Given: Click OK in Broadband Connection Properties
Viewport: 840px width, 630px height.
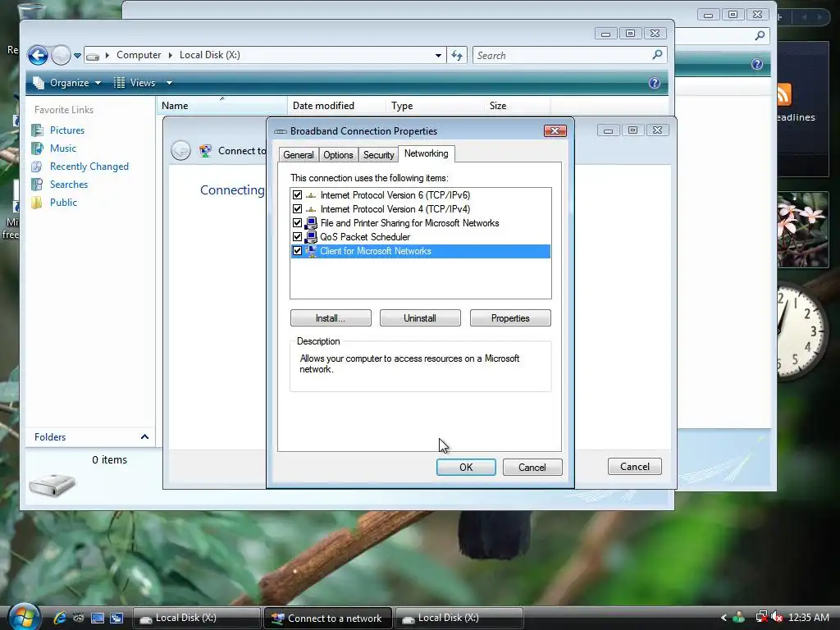Looking at the screenshot, I should coord(466,467).
